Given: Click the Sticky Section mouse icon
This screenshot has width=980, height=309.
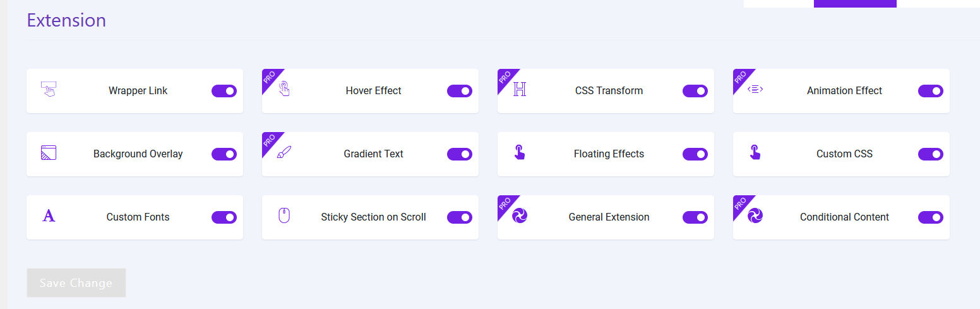Looking at the screenshot, I should (x=284, y=215).
